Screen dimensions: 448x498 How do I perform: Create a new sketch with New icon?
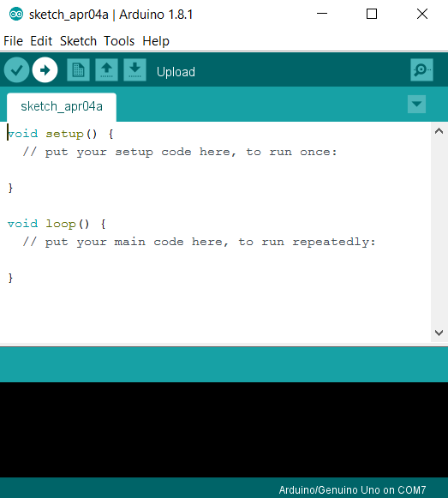click(x=78, y=70)
